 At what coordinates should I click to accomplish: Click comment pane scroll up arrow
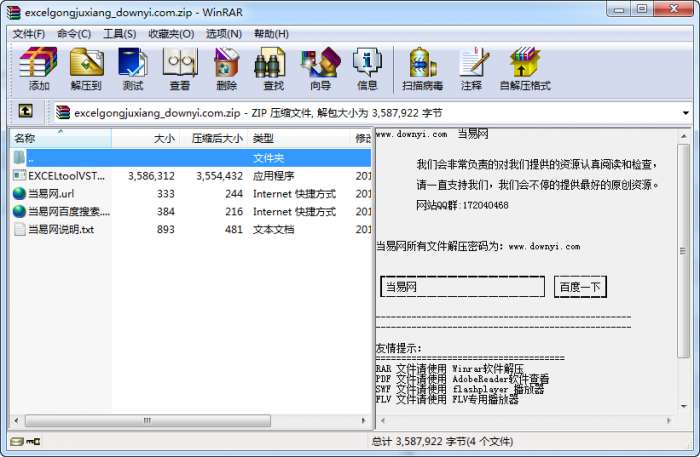(x=684, y=135)
